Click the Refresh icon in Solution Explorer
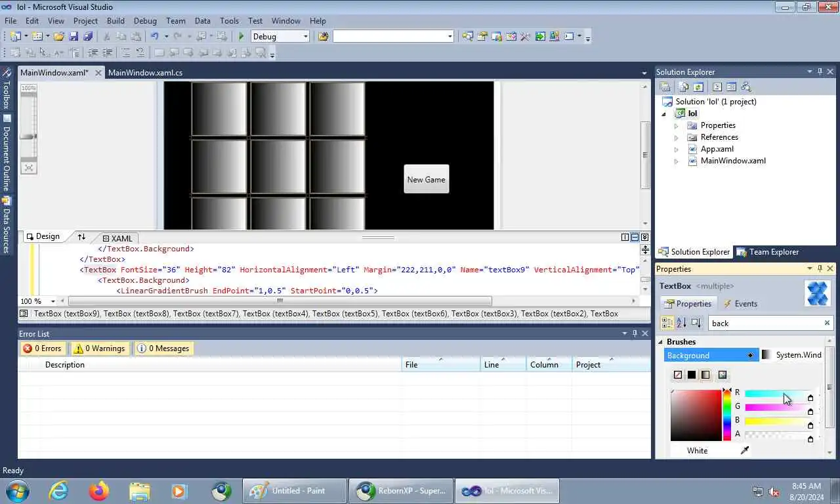This screenshot has height=504, width=840. pos(698,87)
